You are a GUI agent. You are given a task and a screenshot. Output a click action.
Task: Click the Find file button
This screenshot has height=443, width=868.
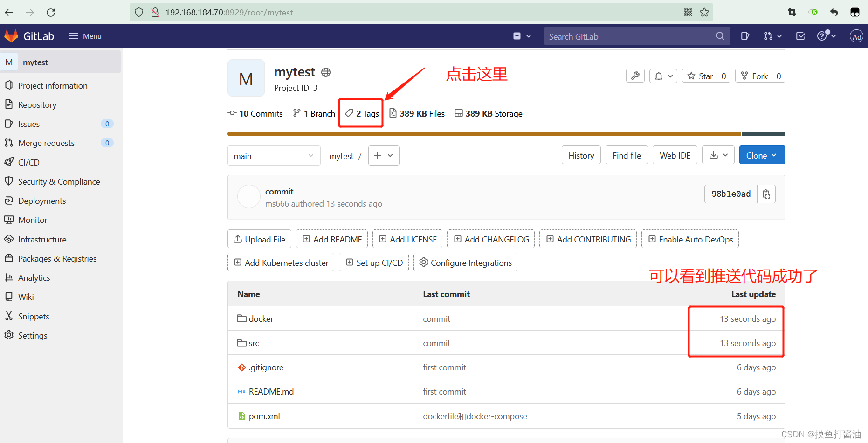point(627,155)
